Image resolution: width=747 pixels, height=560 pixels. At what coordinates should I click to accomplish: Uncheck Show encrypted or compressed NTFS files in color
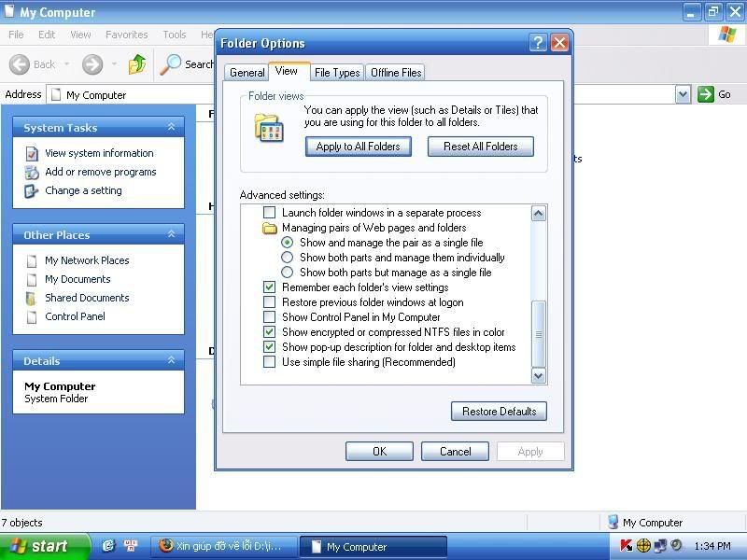pyautogui.click(x=269, y=332)
